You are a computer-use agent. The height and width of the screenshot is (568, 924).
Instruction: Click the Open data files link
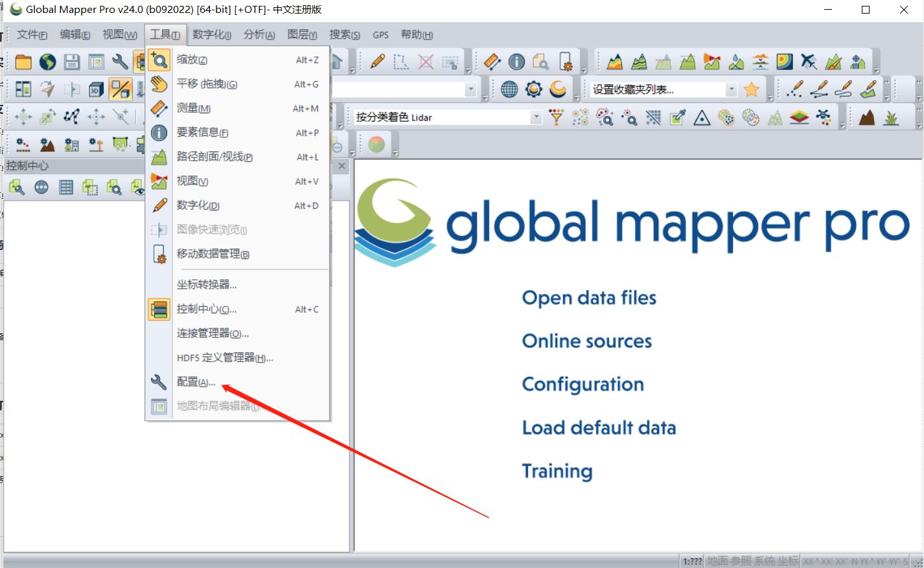click(589, 298)
